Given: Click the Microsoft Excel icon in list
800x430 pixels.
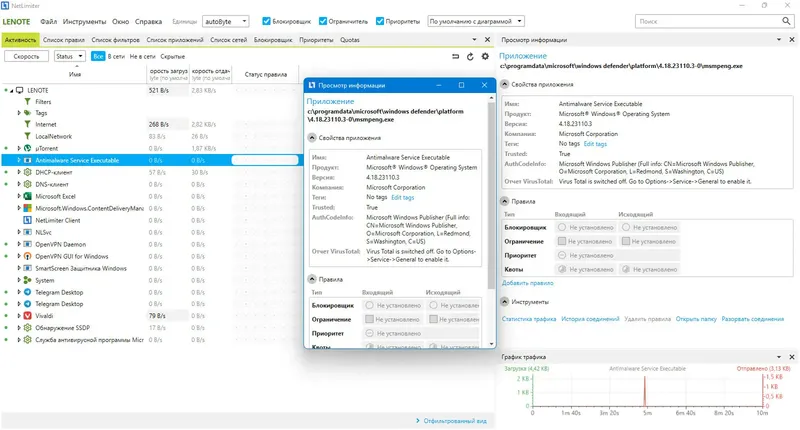Looking at the screenshot, I should [28, 196].
